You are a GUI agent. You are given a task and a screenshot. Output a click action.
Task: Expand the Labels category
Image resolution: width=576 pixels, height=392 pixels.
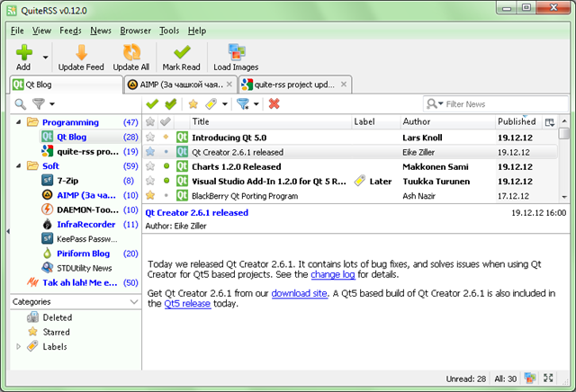pos(18,346)
